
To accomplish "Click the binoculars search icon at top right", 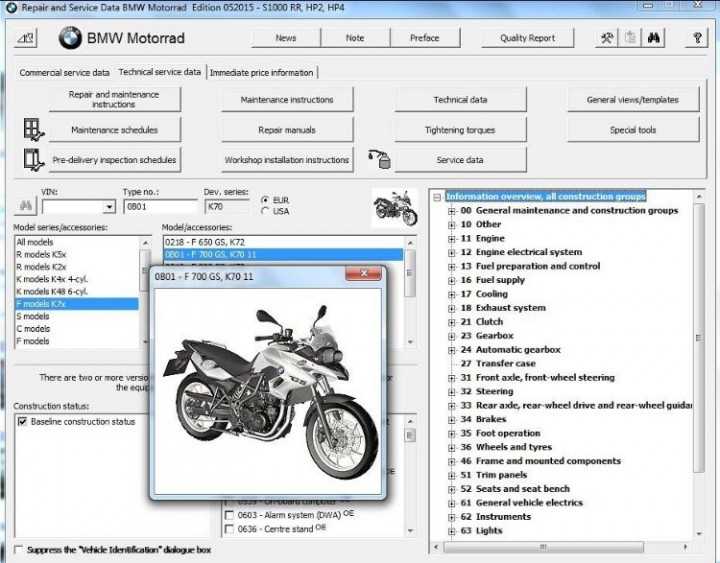I will 653,38.
